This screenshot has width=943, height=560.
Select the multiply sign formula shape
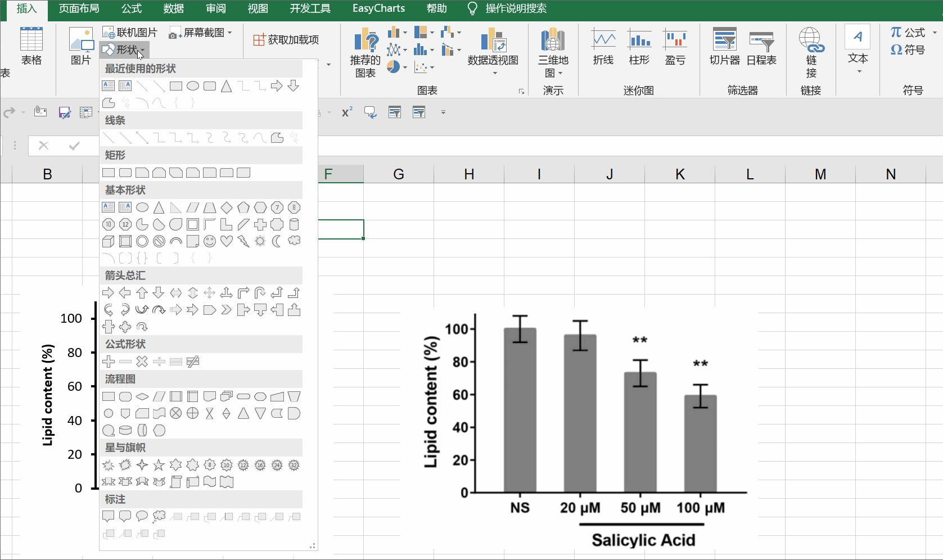point(142,362)
